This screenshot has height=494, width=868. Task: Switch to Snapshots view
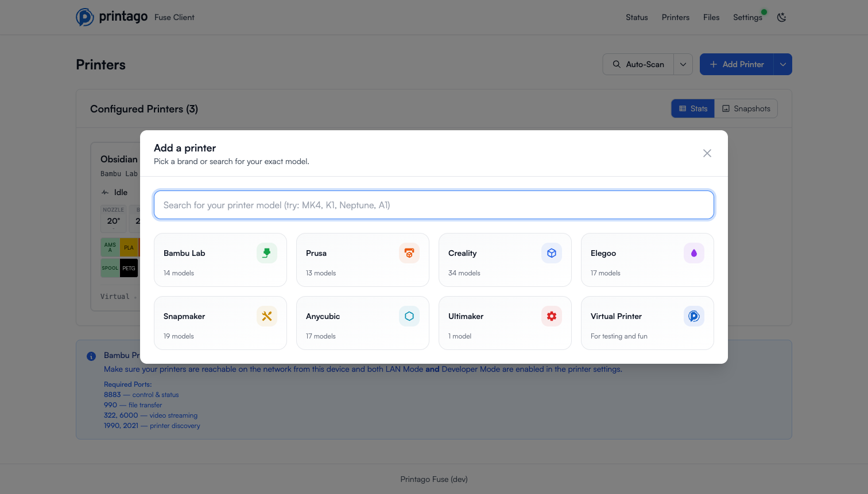click(x=746, y=108)
